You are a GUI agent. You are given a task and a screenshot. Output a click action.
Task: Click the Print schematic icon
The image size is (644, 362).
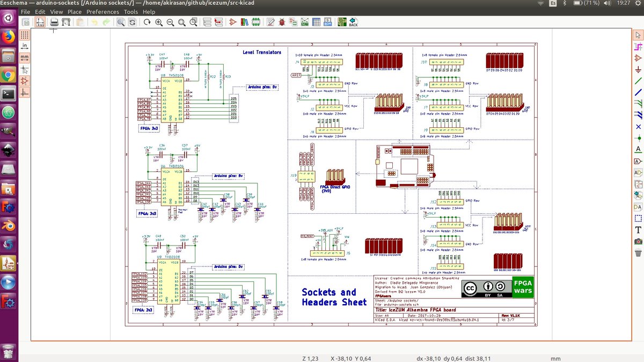coord(54,23)
